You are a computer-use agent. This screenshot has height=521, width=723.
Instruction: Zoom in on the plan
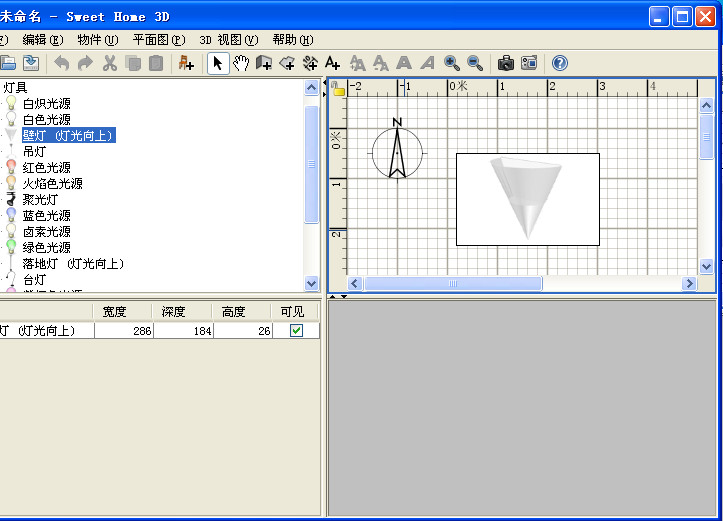point(452,63)
